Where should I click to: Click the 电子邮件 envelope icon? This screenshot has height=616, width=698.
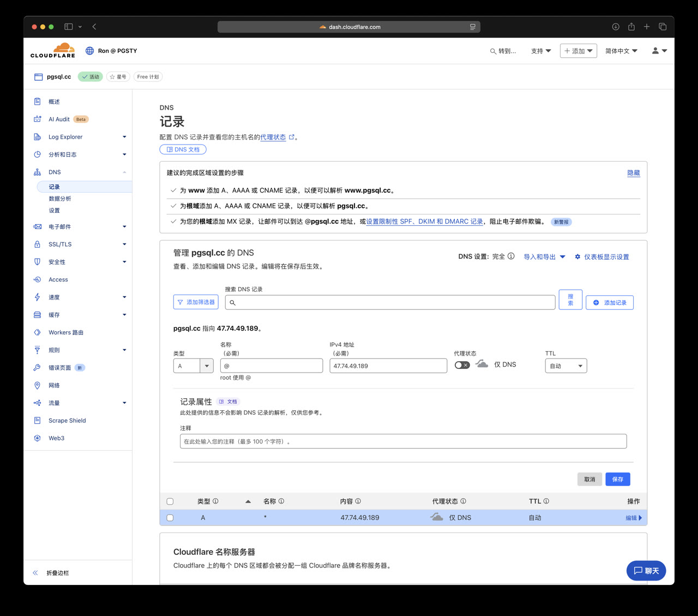pos(37,226)
